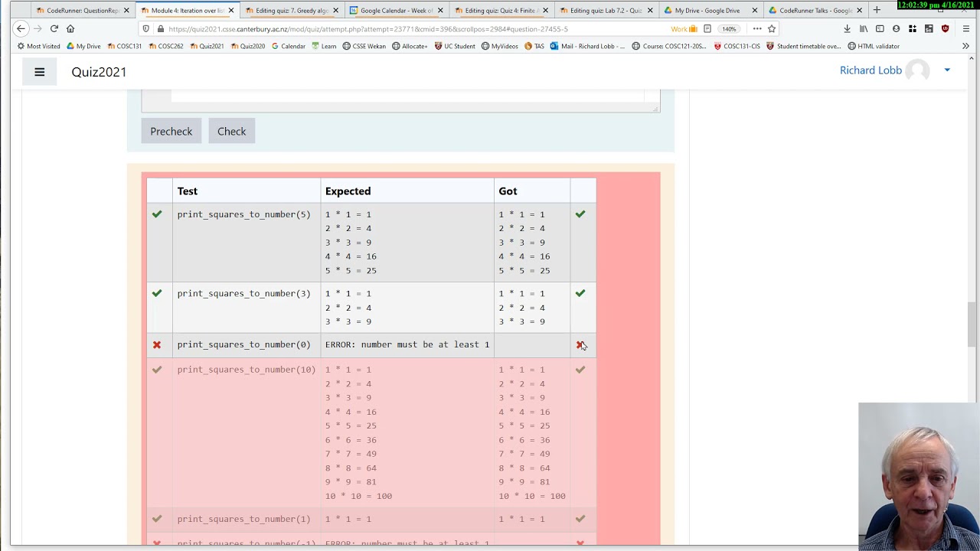Open Student timetable bookmark
This screenshot has width=980, height=551.
[x=804, y=46]
